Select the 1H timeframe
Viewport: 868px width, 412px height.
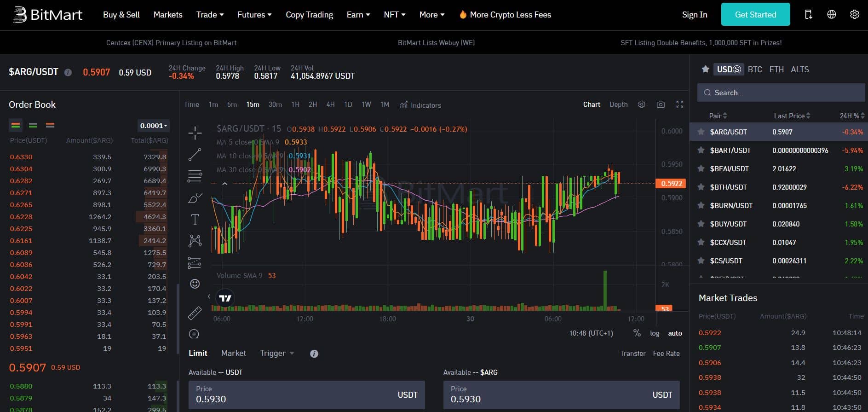[295, 104]
